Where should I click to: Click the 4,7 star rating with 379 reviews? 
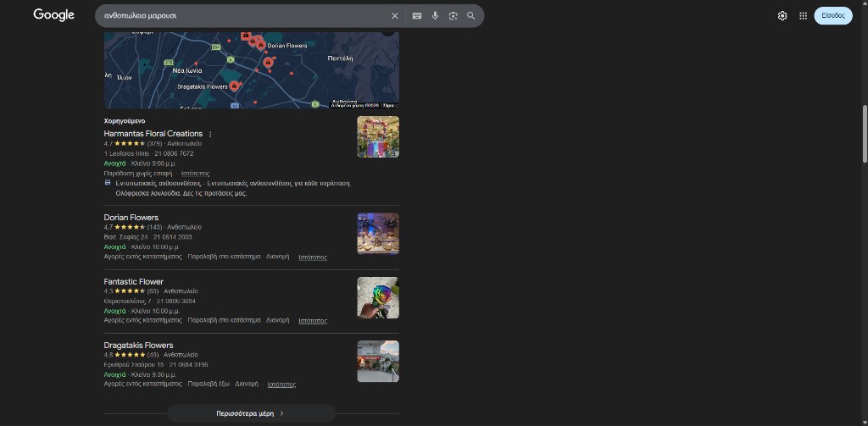133,143
